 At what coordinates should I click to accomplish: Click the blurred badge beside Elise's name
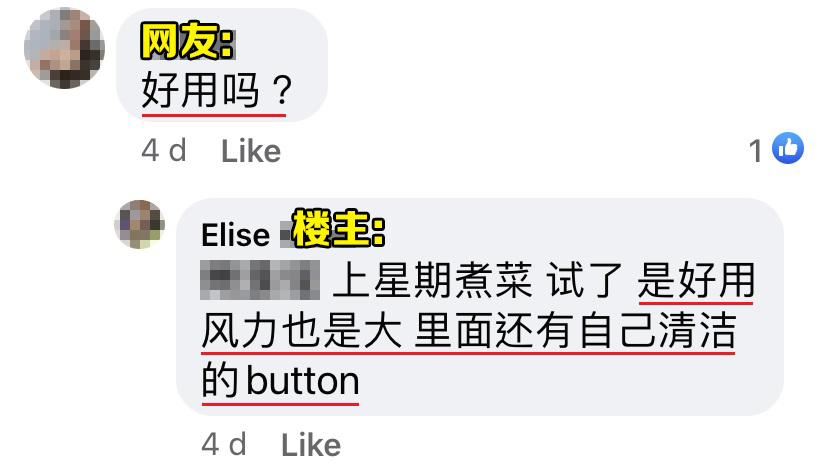286,235
